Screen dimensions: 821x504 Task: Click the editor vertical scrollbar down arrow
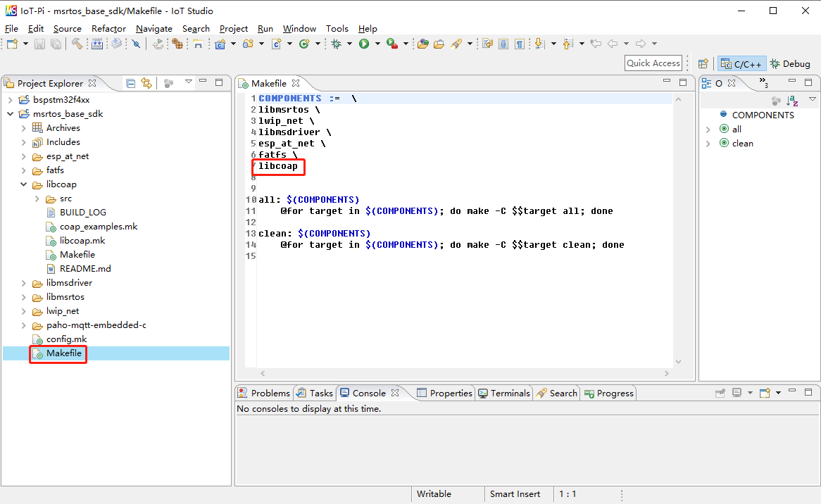coord(679,362)
